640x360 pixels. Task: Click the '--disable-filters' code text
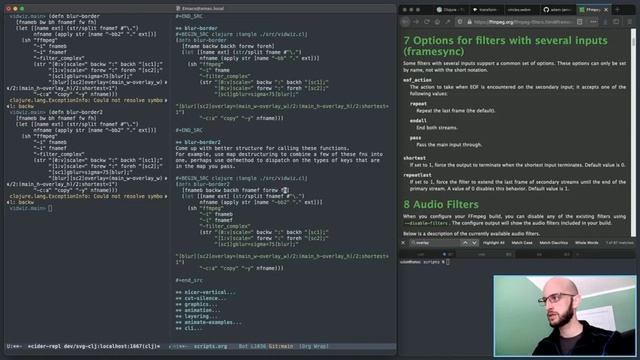pos(426,223)
